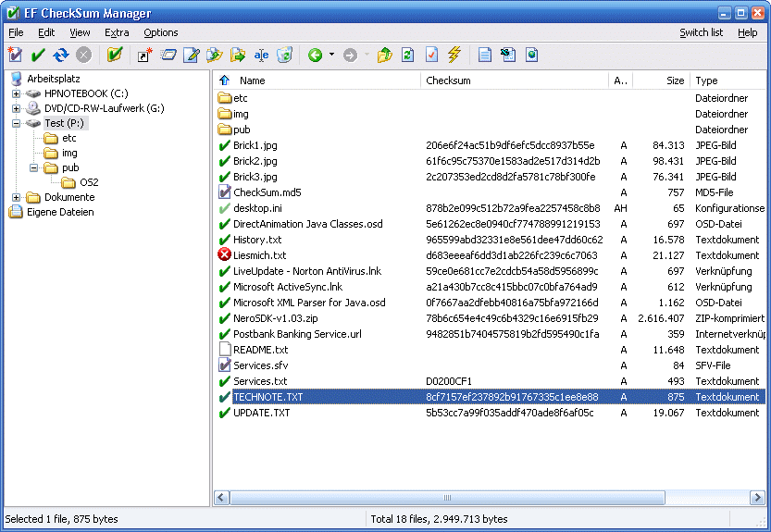Open the Edit menu

(x=46, y=32)
